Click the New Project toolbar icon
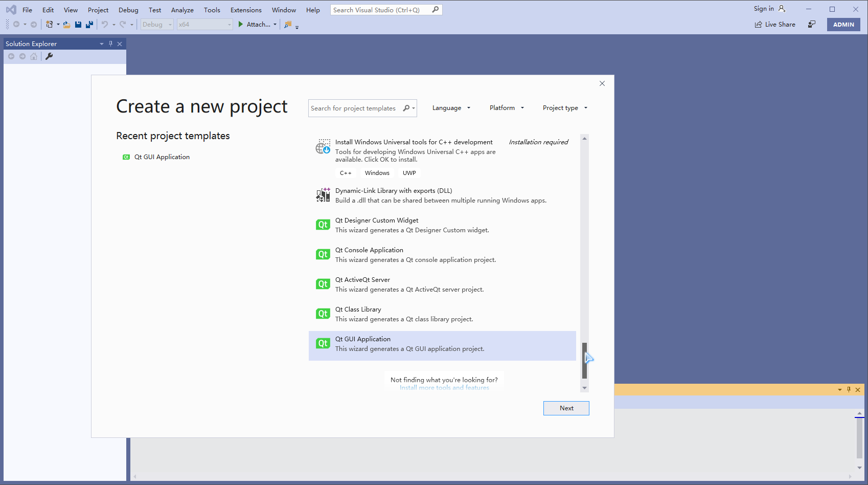Image resolution: width=868 pixels, height=485 pixels. pos(49,24)
